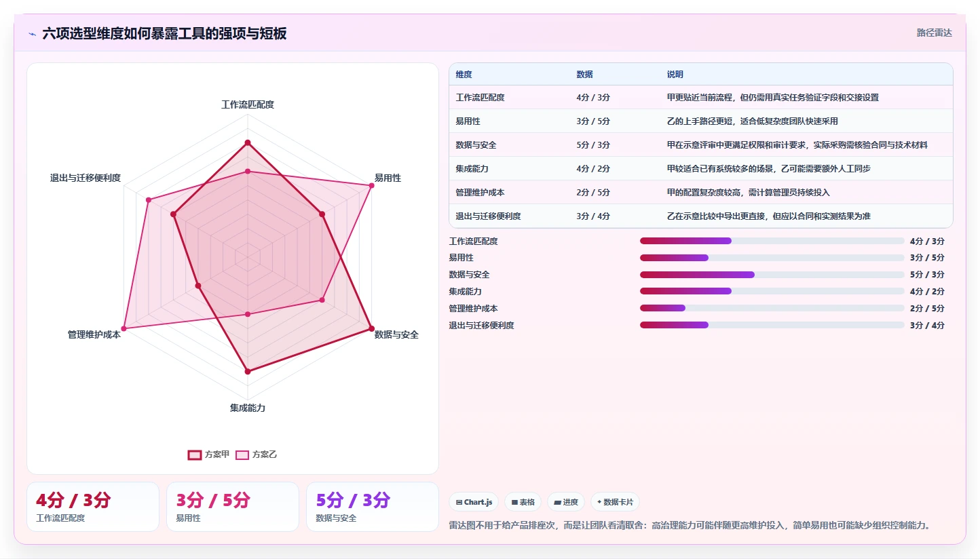This screenshot has width=980, height=559.
Task: Click the description 乙的上手路径更短，适合低复杂度团队快速采用
Action: [x=753, y=121]
